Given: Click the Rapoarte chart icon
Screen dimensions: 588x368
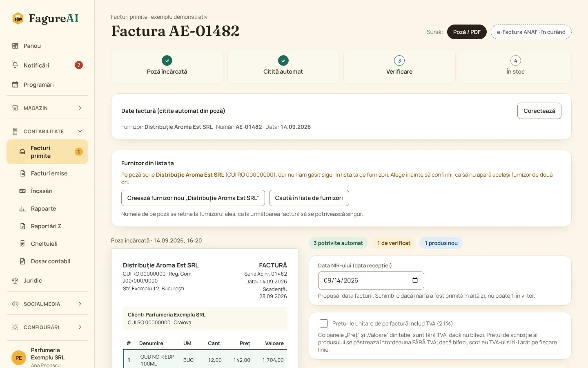Looking at the screenshot, I should (22, 209).
